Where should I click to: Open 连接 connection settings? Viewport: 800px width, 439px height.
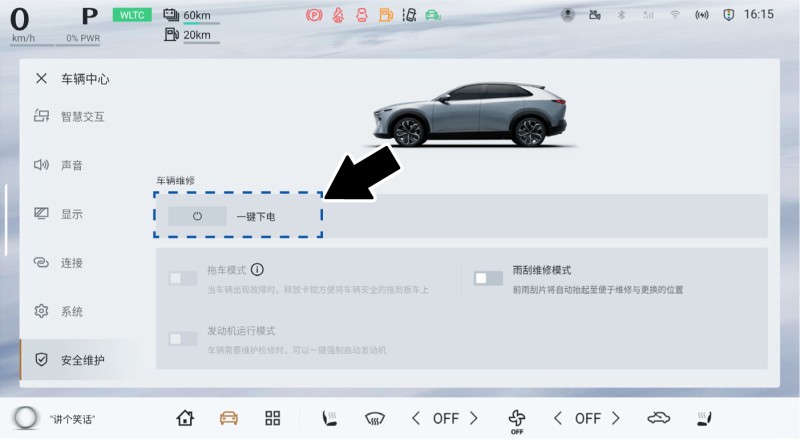[x=58, y=263]
